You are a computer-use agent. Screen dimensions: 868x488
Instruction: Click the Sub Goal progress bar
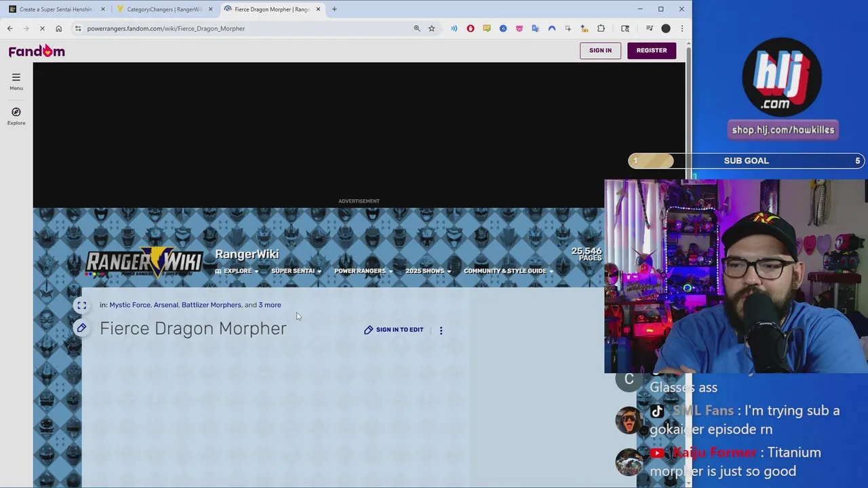pos(747,161)
